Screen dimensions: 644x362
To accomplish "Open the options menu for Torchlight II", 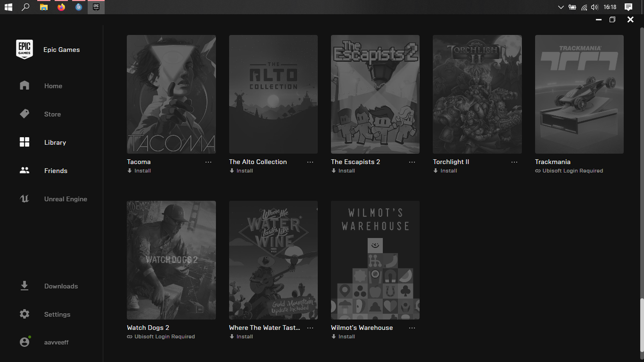I will (x=514, y=162).
